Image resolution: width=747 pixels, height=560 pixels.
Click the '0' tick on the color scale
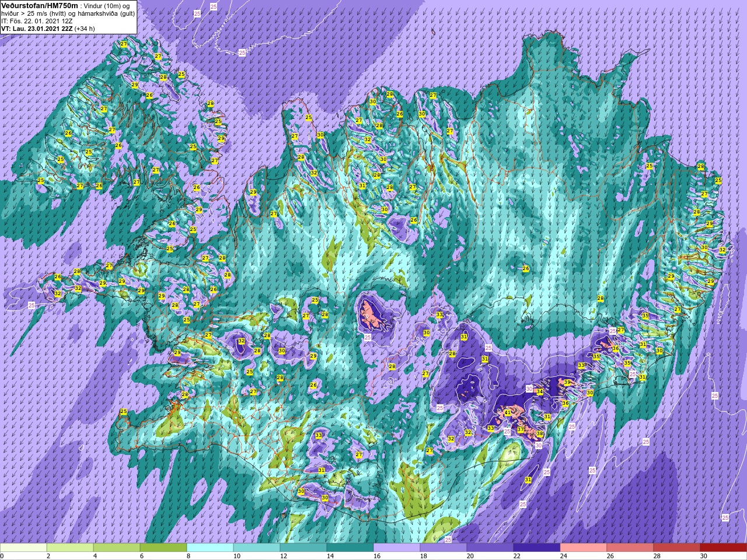pyautogui.click(x=2, y=556)
